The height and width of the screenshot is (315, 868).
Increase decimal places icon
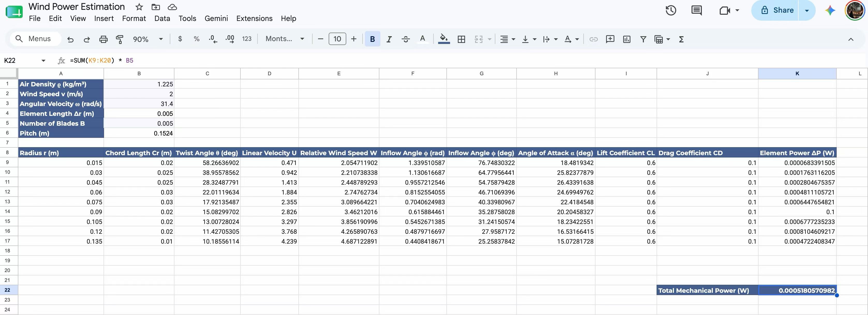tap(230, 39)
